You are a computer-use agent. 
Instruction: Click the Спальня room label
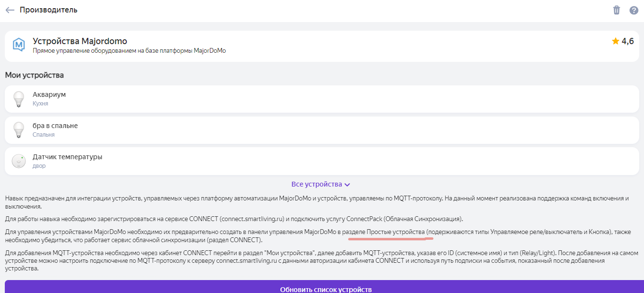[x=44, y=135]
